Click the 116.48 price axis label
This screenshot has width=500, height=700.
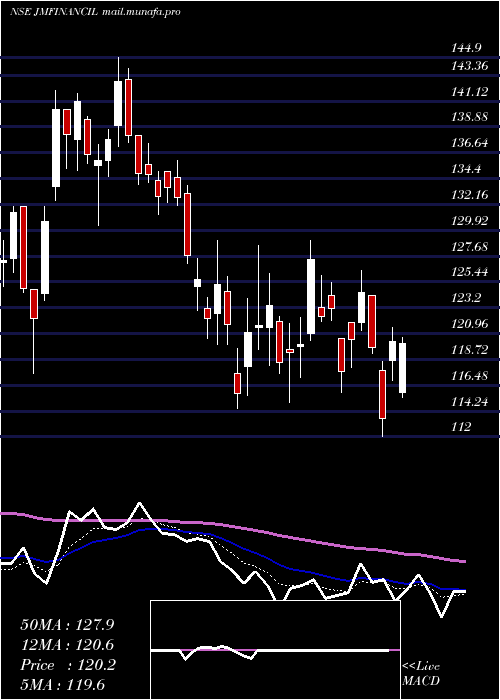(x=469, y=375)
